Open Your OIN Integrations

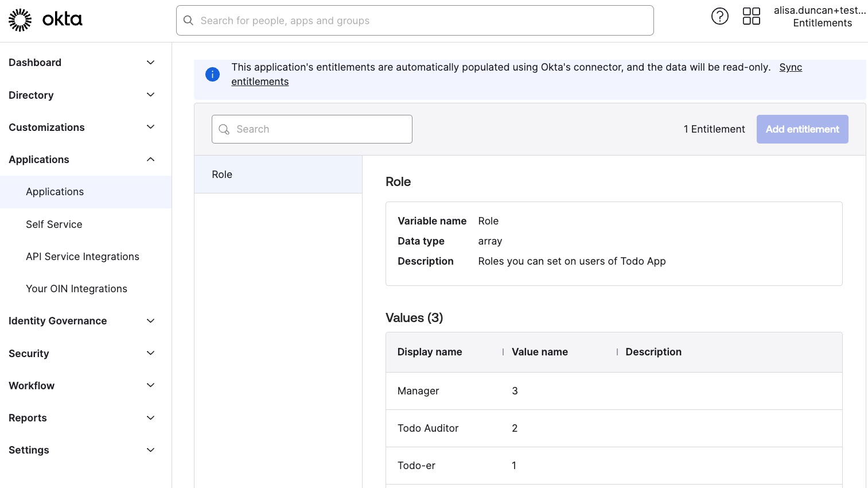pos(76,289)
